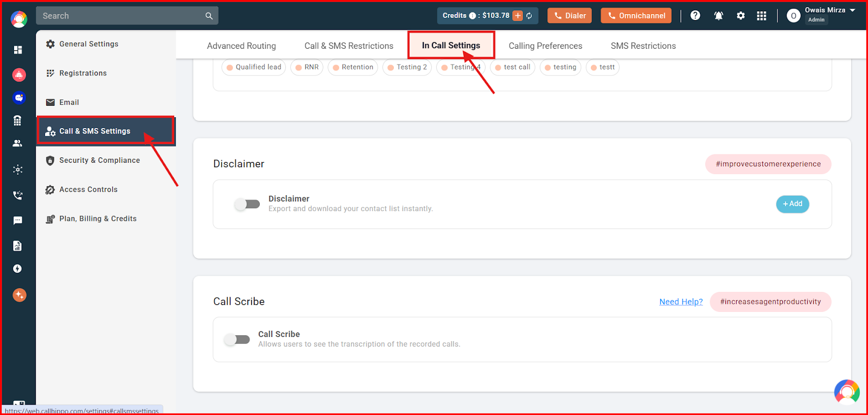Open the notifications bell
Viewport: 868px width, 415px height.
pos(718,16)
